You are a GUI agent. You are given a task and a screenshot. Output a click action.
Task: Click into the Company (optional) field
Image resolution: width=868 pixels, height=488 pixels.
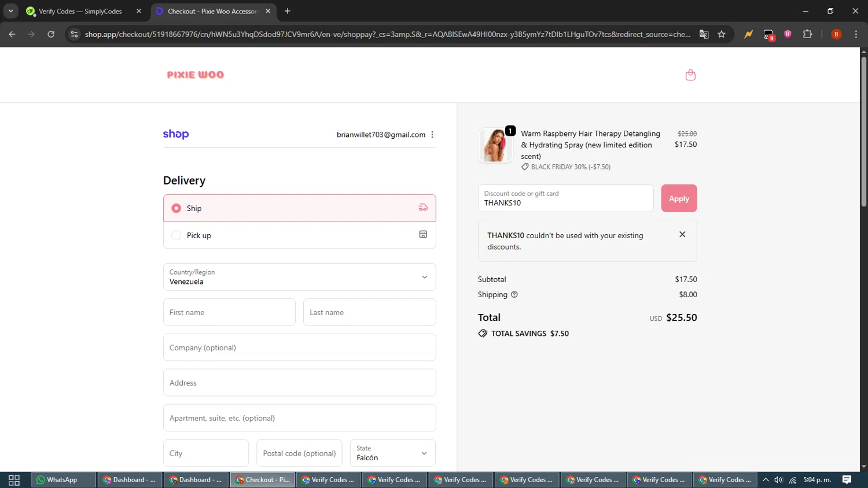300,347
